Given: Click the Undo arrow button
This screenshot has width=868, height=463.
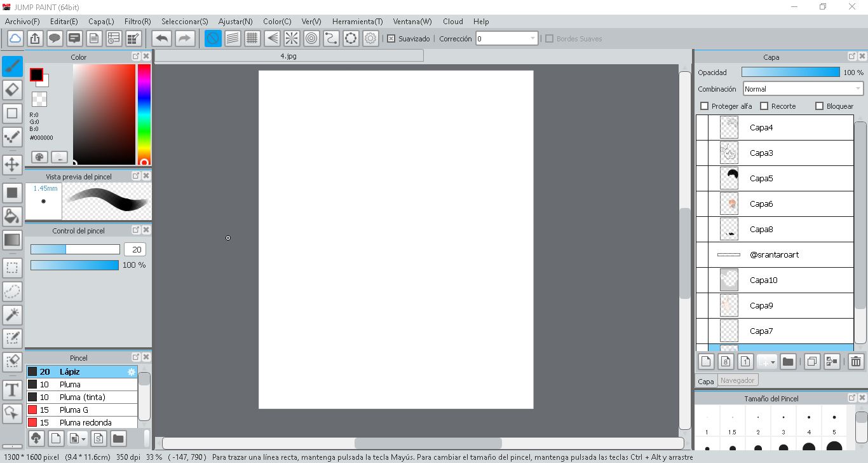Looking at the screenshot, I should [x=162, y=39].
